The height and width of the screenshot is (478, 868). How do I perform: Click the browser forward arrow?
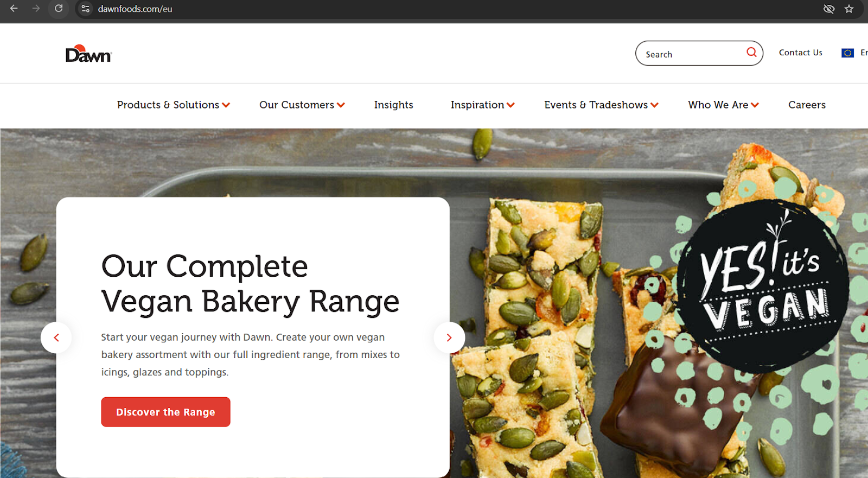tap(36, 9)
